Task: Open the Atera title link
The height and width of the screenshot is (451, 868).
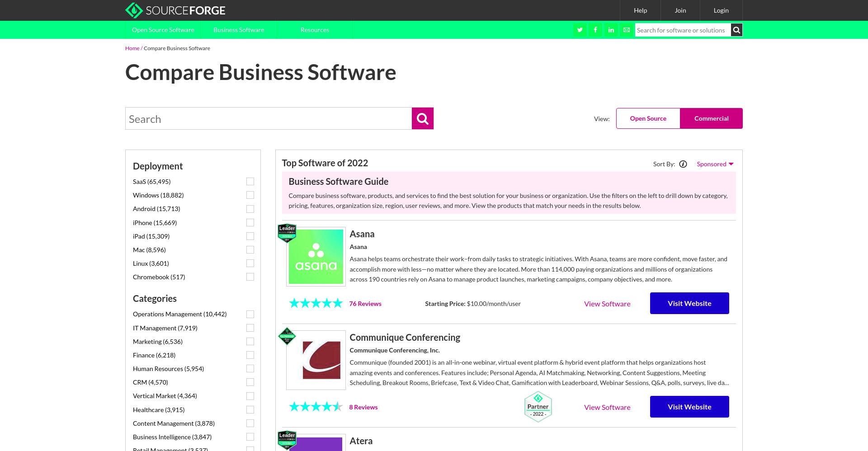Action: tap(361, 441)
